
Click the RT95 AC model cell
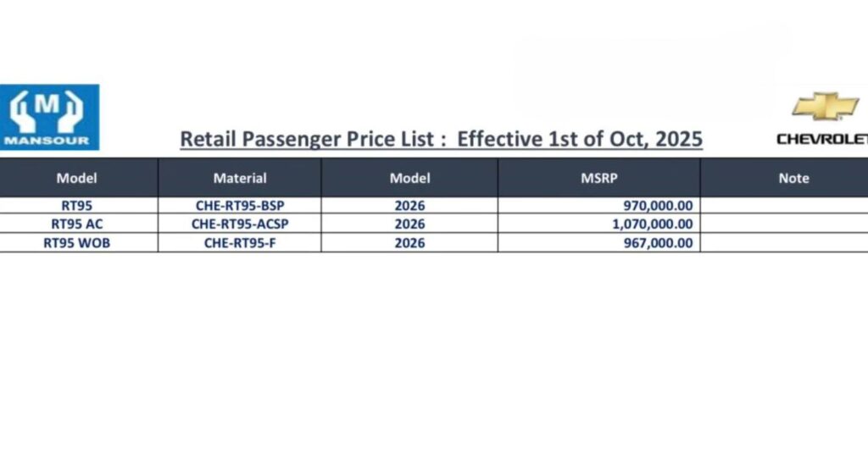click(x=77, y=224)
